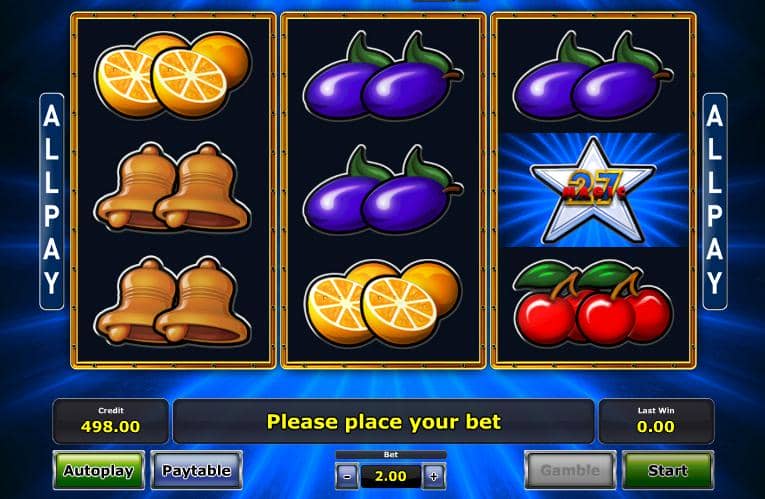Select the top plums on middle reel
Viewport: 765px width, 499px height.
[x=383, y=76]
